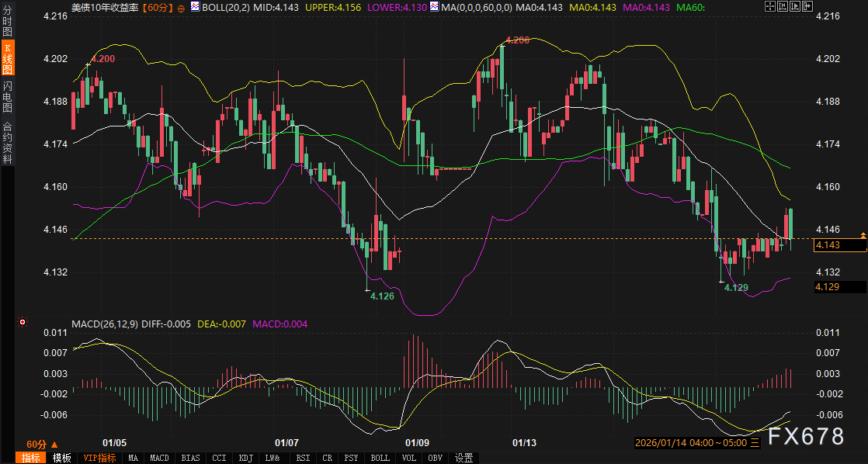Click the orange arrow marker on right axis
Screen dimensions: 868x464
click(863, 234)
